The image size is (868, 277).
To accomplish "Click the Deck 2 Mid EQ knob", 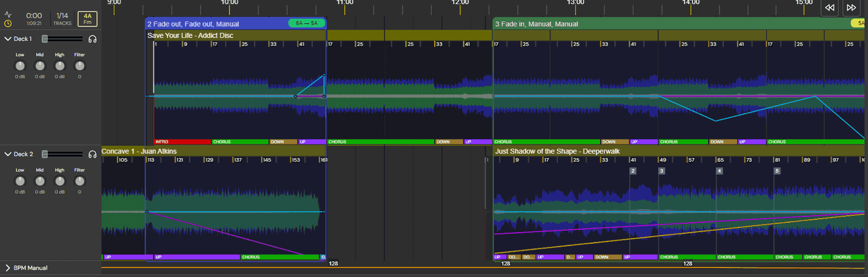I will (40, 181).
